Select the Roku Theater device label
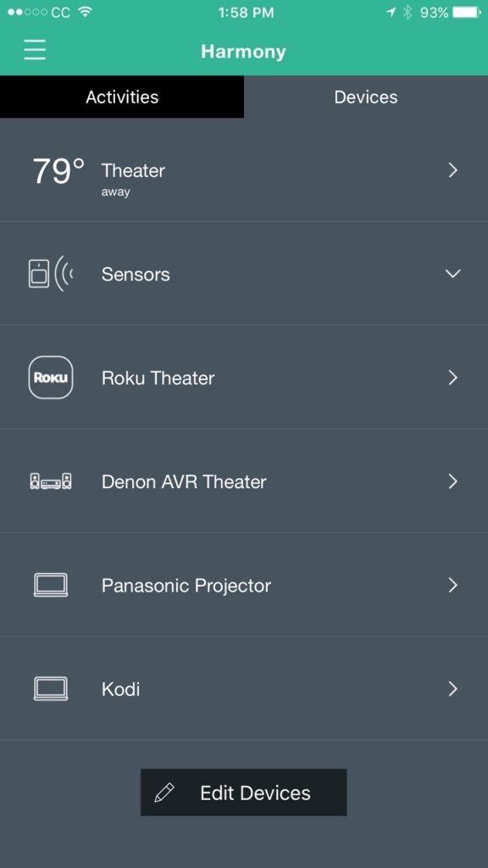Image resolution: width=488 pixels, height=868 pixels. coord(158,378)
